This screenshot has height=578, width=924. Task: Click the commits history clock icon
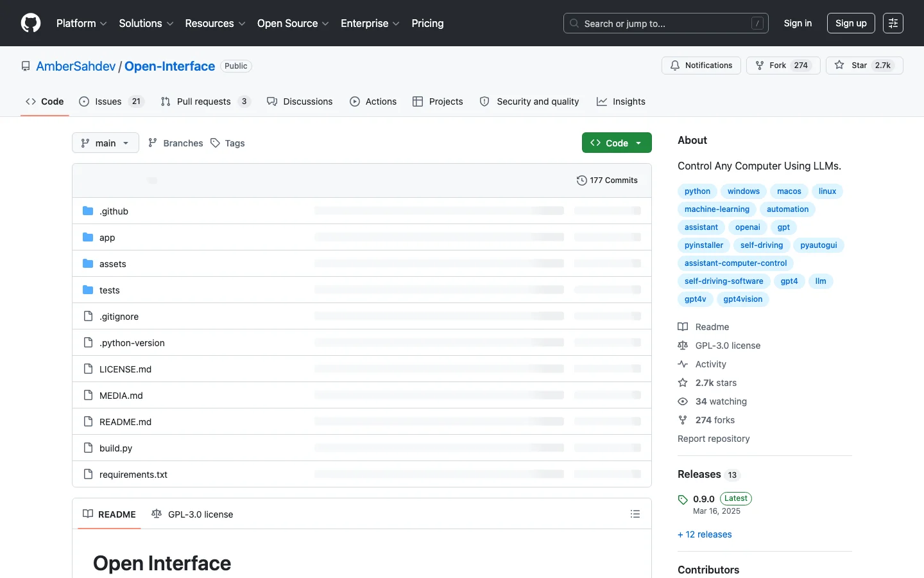[x=581, y=180]
